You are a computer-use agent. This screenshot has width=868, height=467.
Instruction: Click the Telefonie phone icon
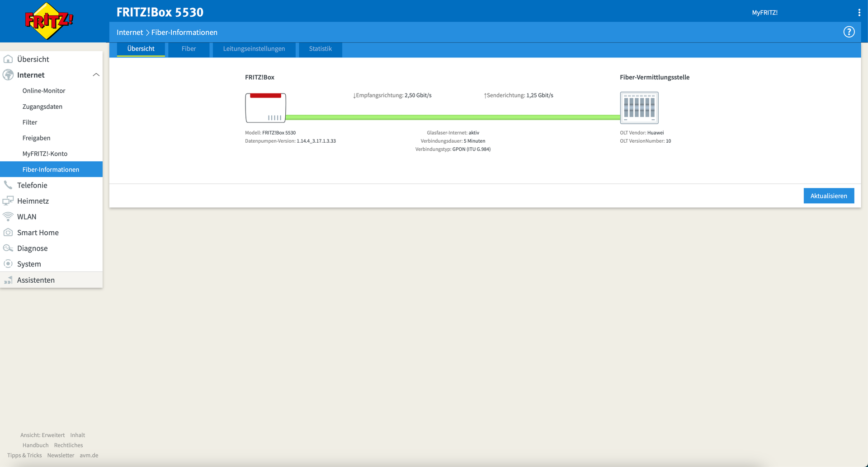click(x=8, y=185)
